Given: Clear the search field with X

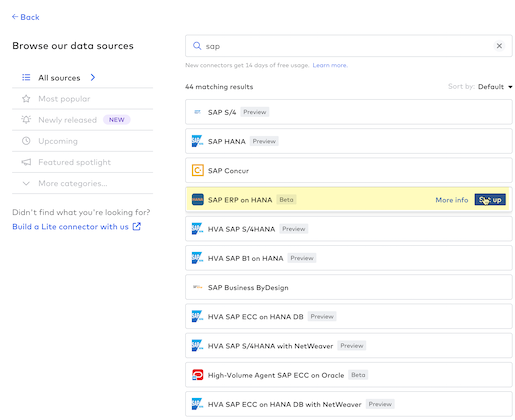Looking at the screenshot, I should tap(499, 46).
